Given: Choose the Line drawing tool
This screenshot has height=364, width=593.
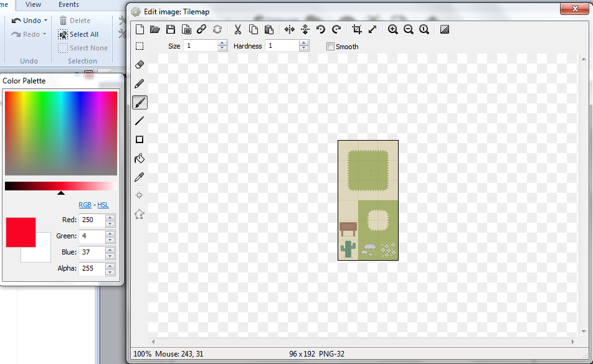Looking at the screenshot, I should tap(140, 121).
